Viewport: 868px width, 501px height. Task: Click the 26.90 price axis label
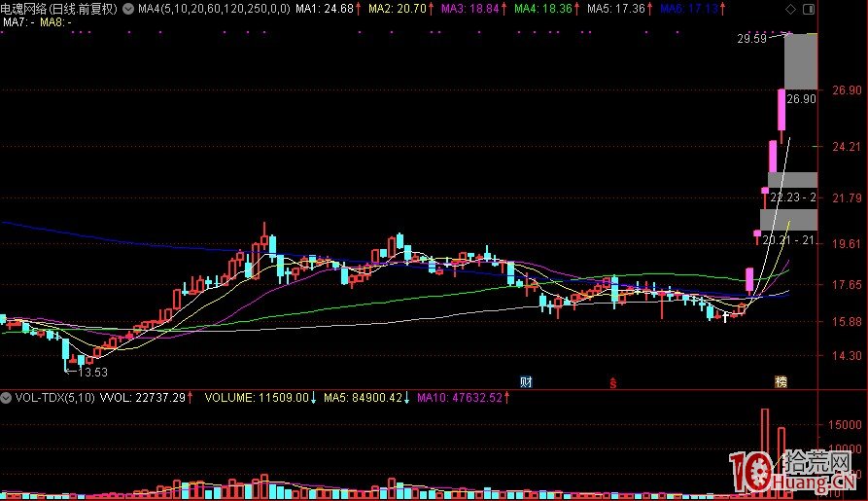[x=847, y=90]
